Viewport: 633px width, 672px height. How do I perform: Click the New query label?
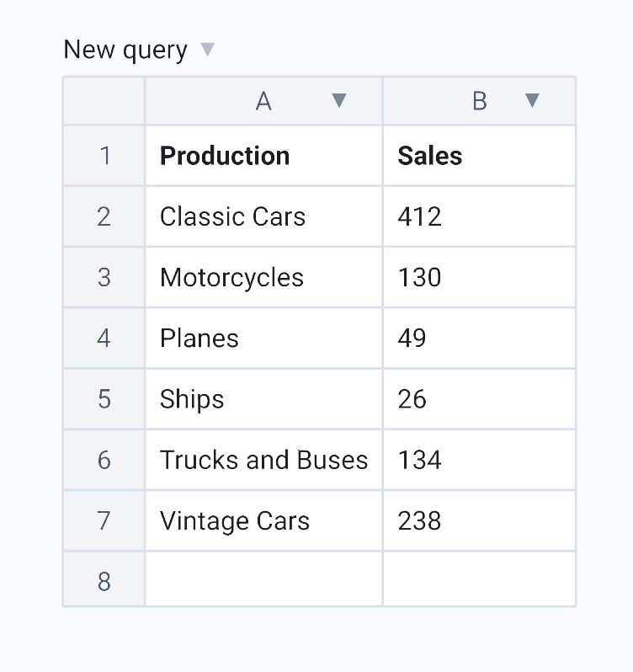125,50
